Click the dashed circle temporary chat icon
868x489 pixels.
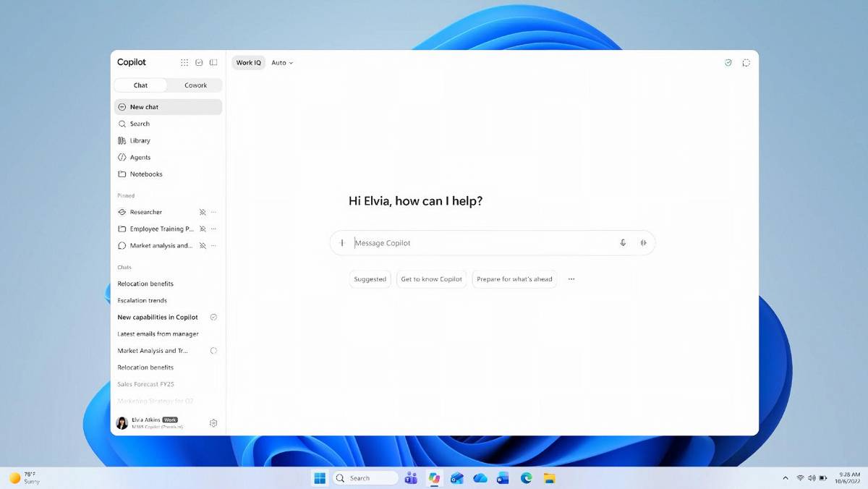[746, 63]
